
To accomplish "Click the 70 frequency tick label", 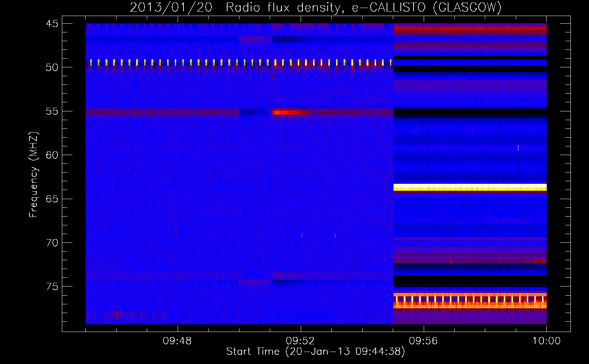I will (x=52, y=243).
